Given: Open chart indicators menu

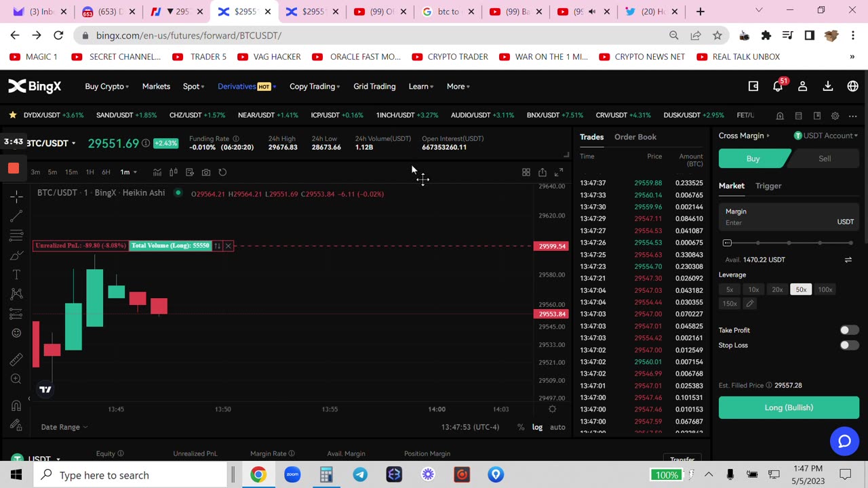Looking at the screenshot, I should [157, 172].
